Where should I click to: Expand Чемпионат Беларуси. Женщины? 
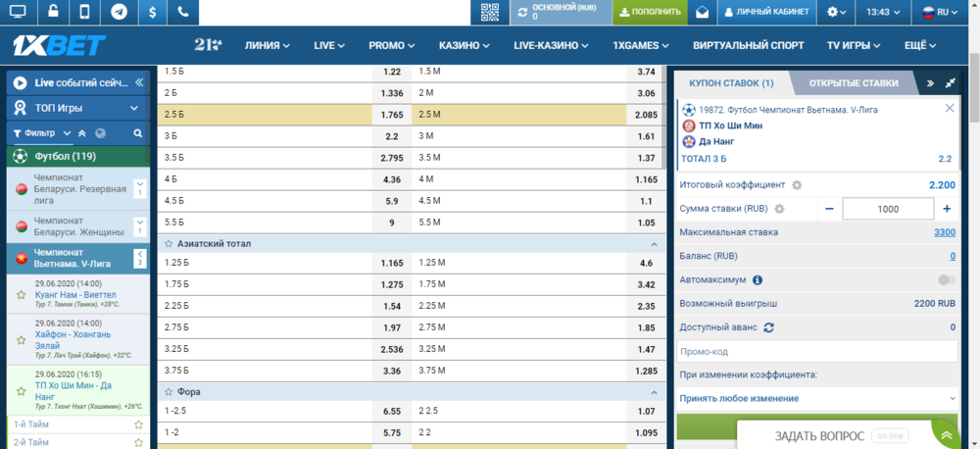(x=140, y=226)
